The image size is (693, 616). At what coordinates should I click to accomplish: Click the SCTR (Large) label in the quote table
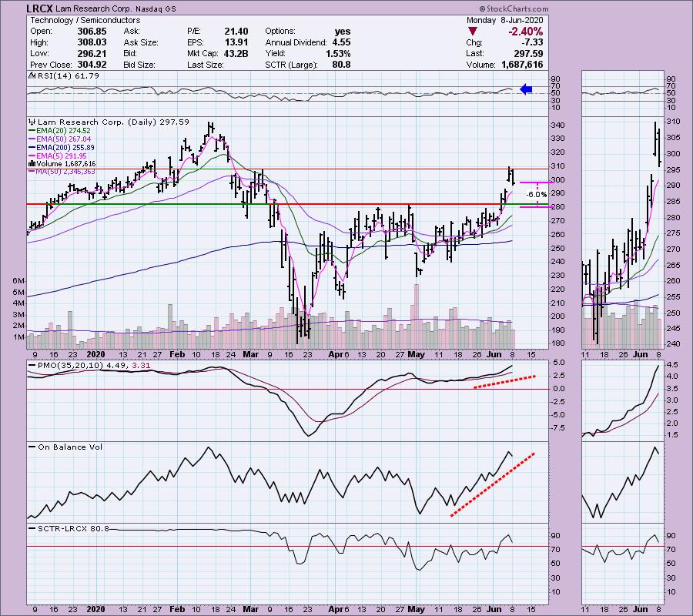coord(291,65)
